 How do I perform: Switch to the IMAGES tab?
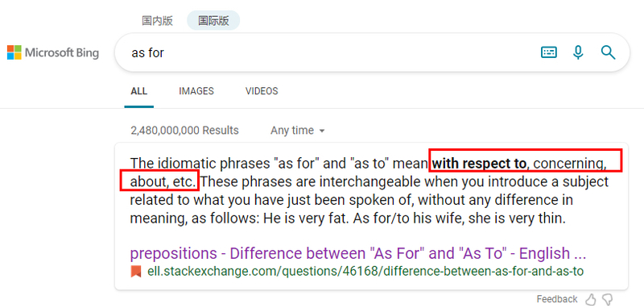(196, 91)
